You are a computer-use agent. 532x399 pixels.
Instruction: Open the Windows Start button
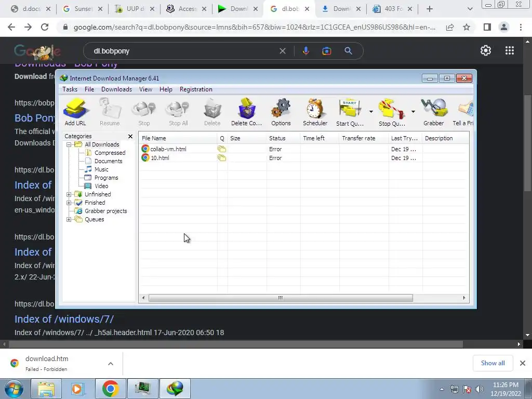tap(14, 389)
